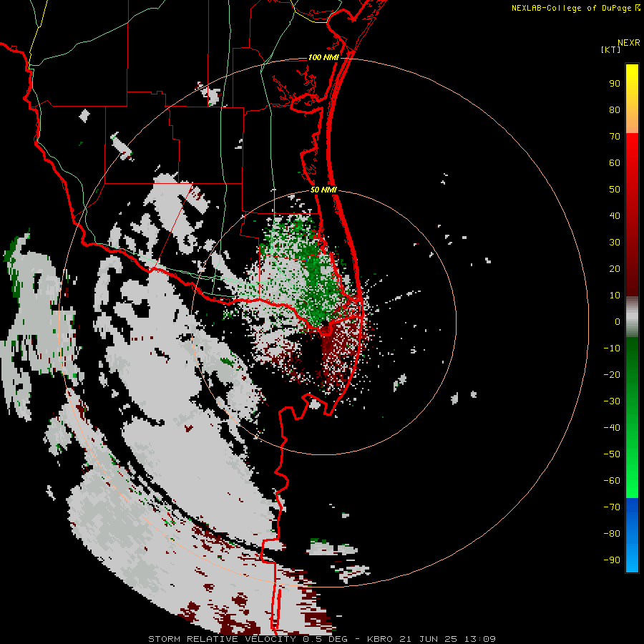Click the -80 value on velocity scale
The image size is (644, 644).
(612, 534)
